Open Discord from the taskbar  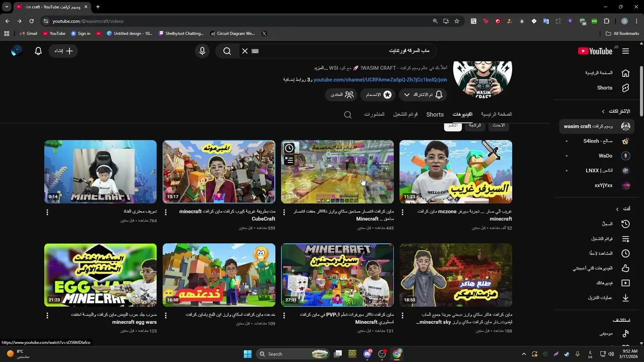click(367, 354)
